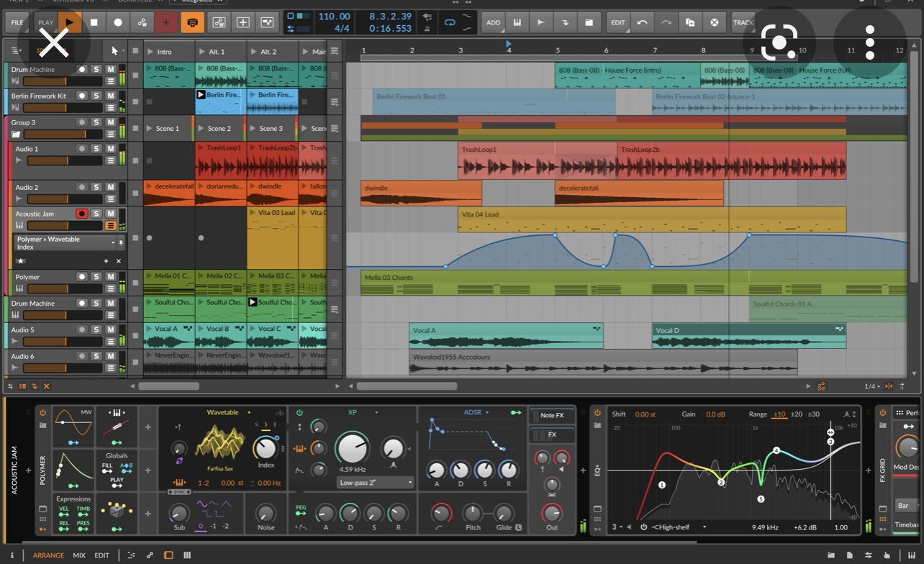Click the undo arrow icon
This screenshot has height=564, width=924.
642,22
